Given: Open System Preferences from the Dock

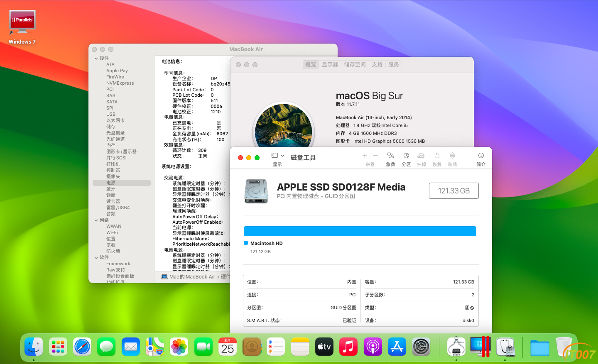Looking at the screenshot, I should (421, 347).
